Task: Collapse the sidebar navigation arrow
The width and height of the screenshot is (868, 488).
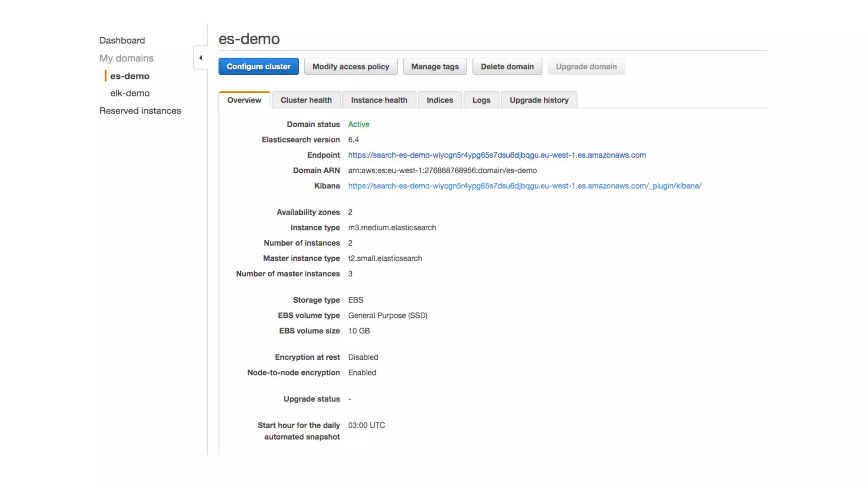Action: click(x=200, y=58)
